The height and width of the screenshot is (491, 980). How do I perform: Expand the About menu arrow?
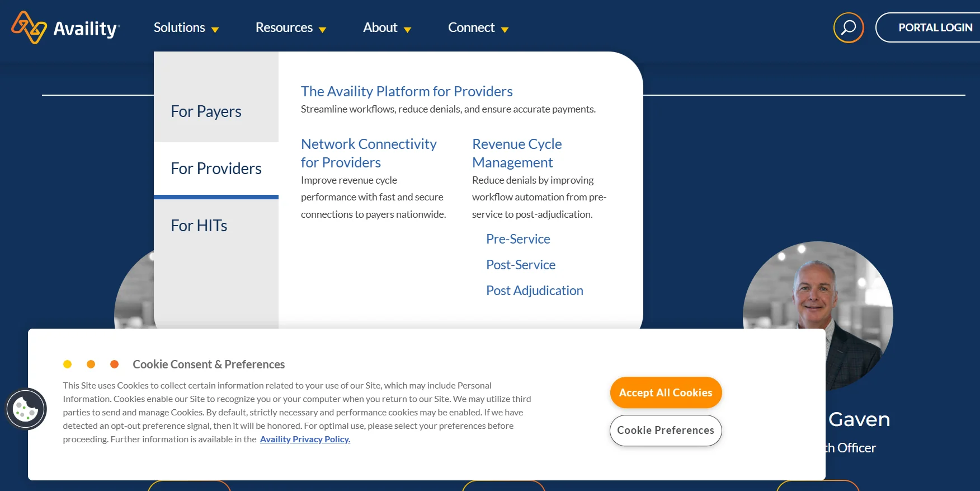coord(407,30)
